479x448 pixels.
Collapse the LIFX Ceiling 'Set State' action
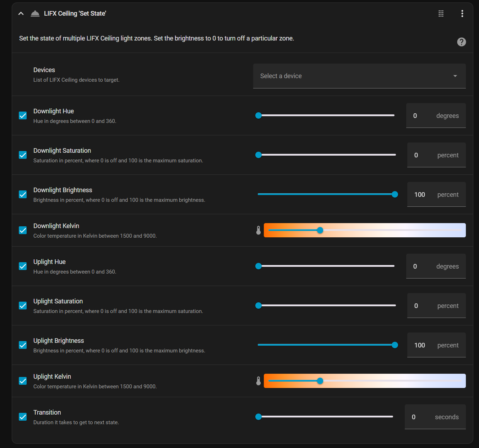(x=21, y=14)
